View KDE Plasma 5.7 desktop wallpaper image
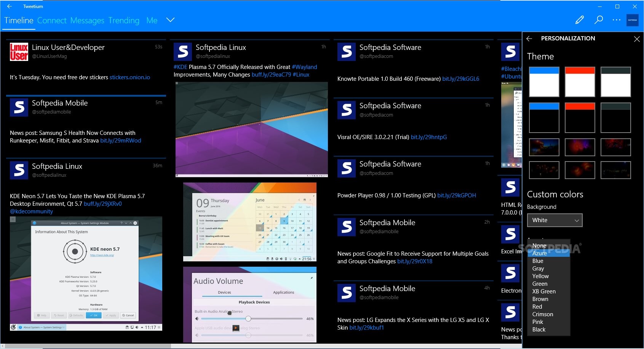 252,130
